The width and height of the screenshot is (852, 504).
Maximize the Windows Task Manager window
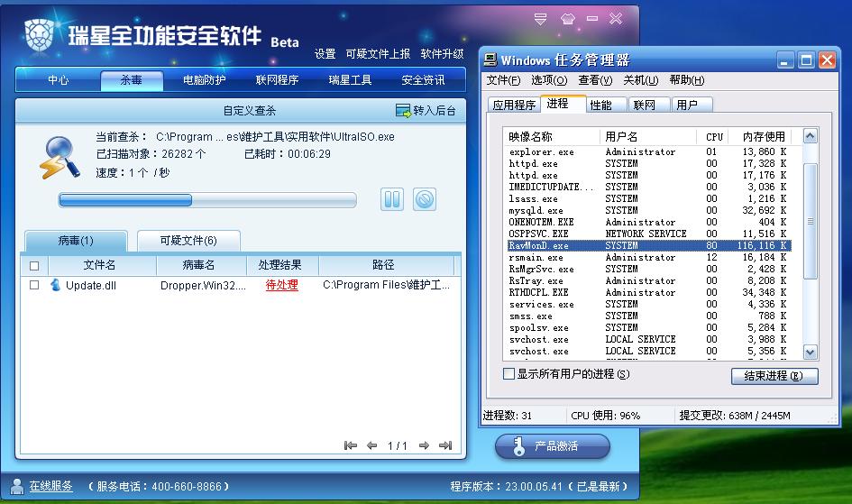[x=806, y=60]
